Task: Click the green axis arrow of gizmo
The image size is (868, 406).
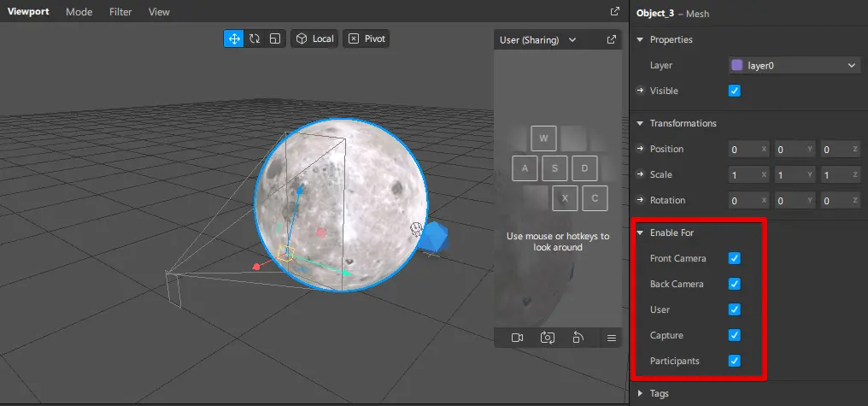Action: [x=346, y=273]
